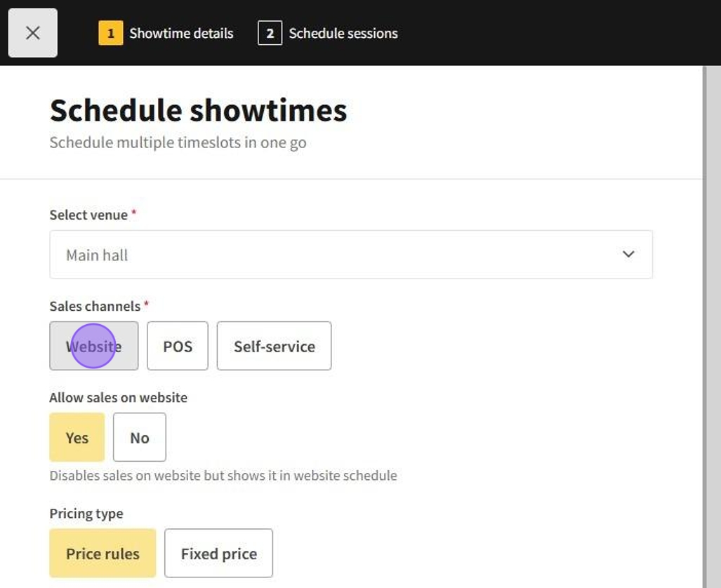Select No for Allow sales on website

coord(140,437)
